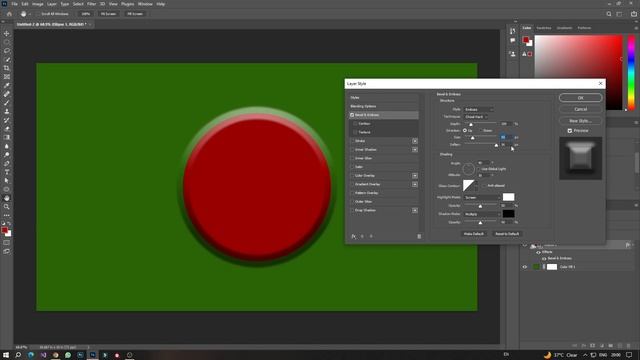Screen dimensions: 640x360
Task: Open Windows Start menu
Action: pyautogui.click(x=6, y=355)
